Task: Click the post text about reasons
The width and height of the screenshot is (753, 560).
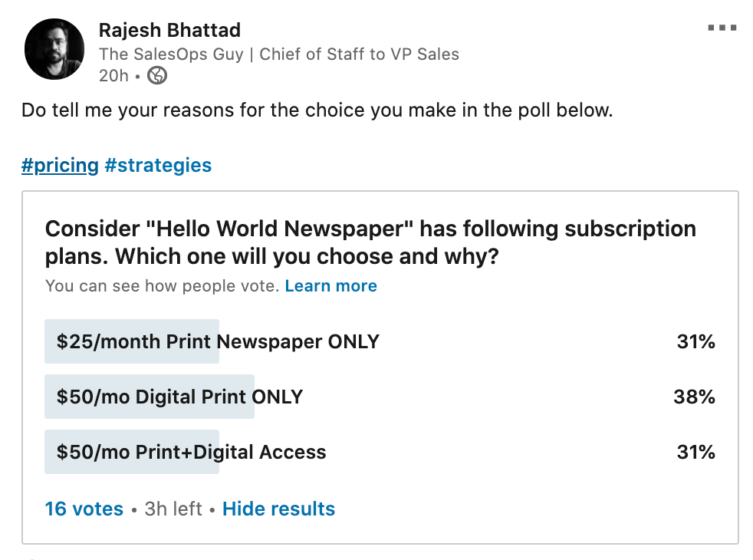Action: click(x=317, y=110)
